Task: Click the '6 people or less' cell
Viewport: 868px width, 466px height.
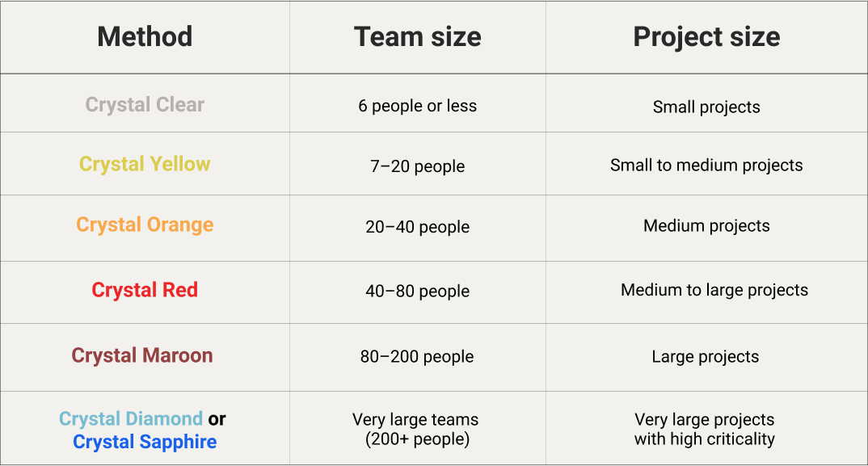Action: [x=417, y=106]
